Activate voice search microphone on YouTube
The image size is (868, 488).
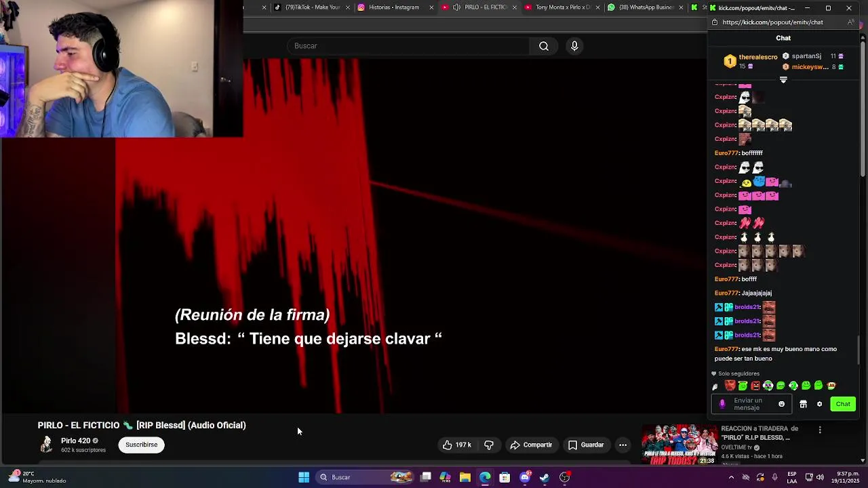[x=574, y=45]
